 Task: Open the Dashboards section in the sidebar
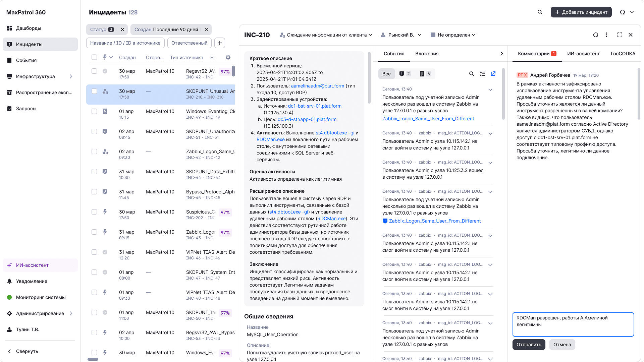click(x=29, y=28)
